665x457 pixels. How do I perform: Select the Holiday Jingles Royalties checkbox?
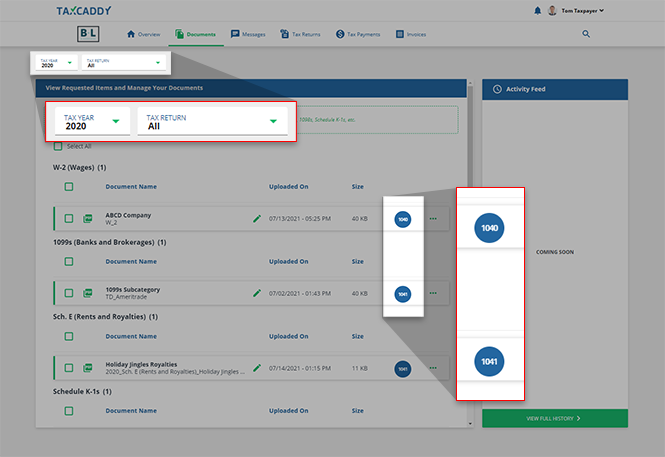pyautogui.click(x=69, y=368)
